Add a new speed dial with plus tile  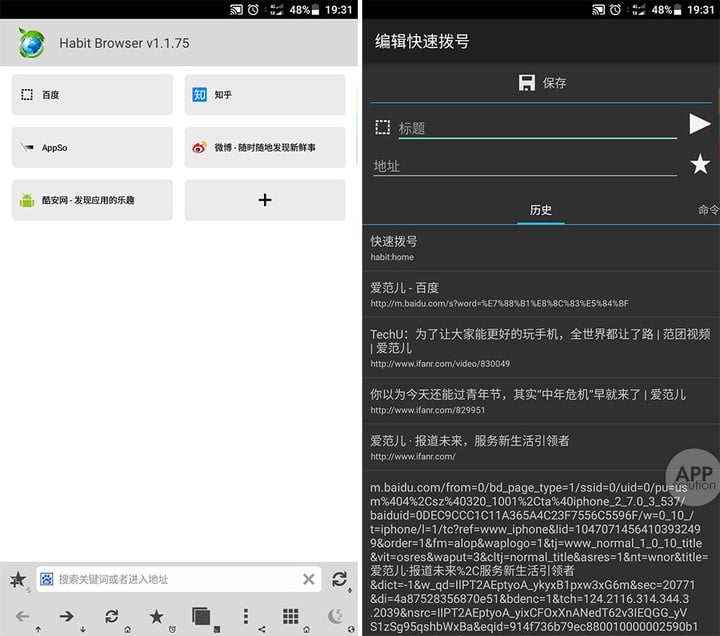tap(265, 200)
